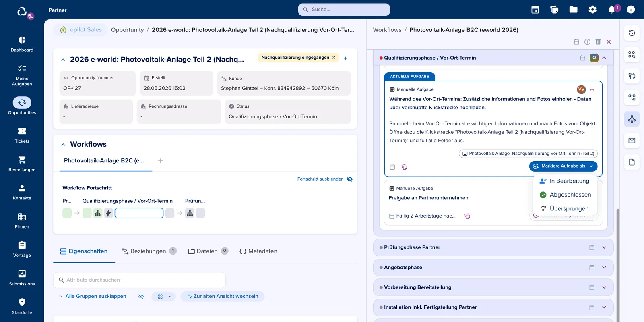Viewport: 644px width, 322px height.
Task: Open the history icon in right rail
Action: tap(632, 33)
